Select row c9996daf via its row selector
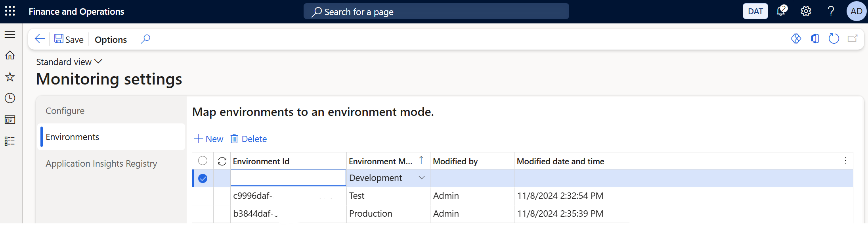 click(203, 196)
